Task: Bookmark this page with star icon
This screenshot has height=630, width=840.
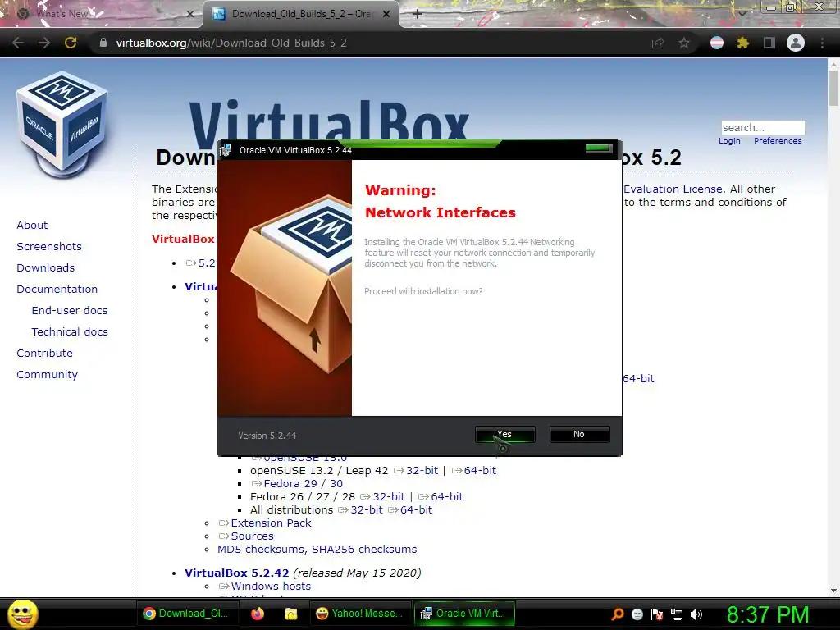Action: (x=684, y=43)
